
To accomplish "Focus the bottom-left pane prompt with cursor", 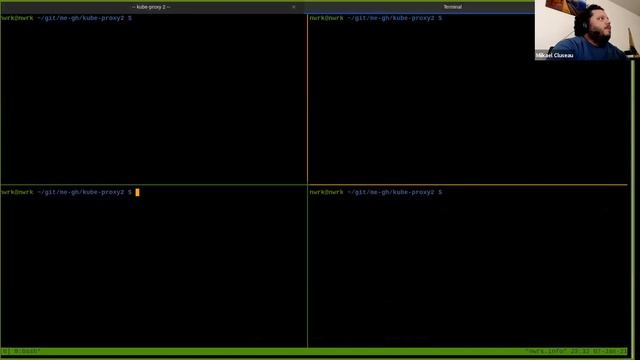I will (x=69, y=192).
